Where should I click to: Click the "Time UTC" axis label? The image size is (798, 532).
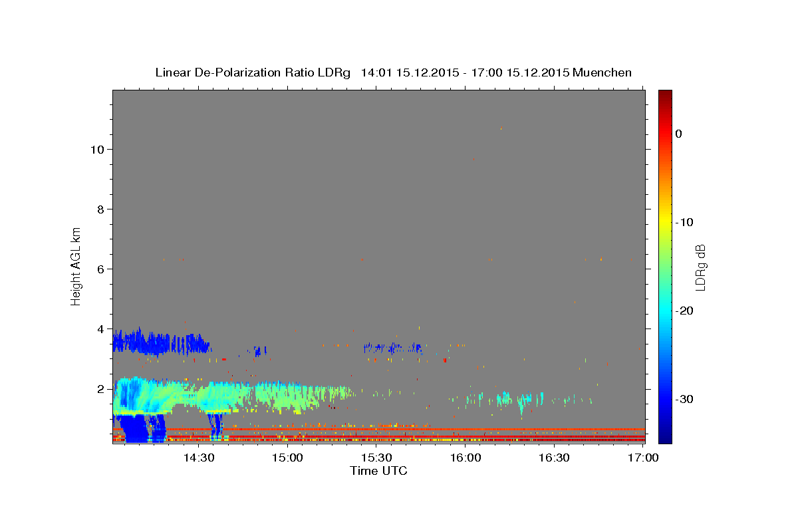point(378,471)
